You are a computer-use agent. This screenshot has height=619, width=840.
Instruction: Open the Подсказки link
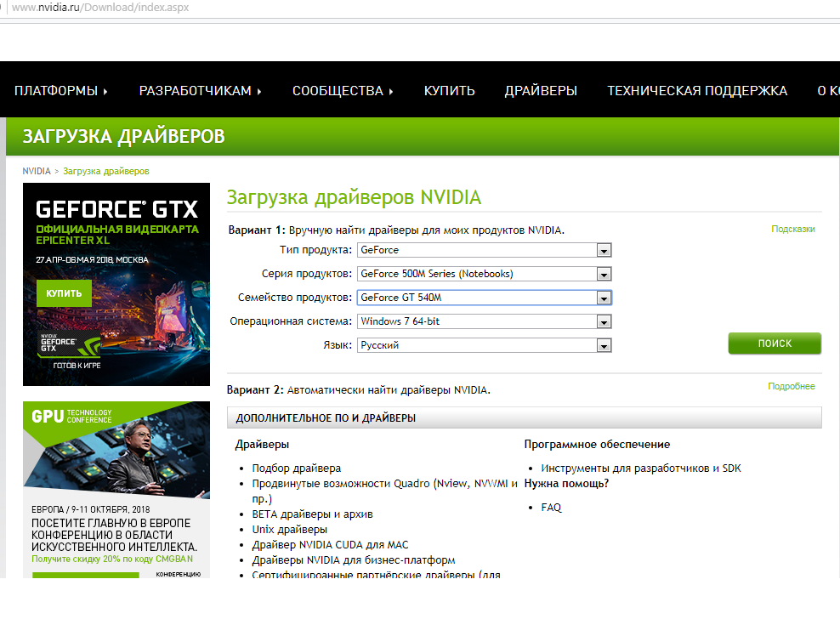793,229
